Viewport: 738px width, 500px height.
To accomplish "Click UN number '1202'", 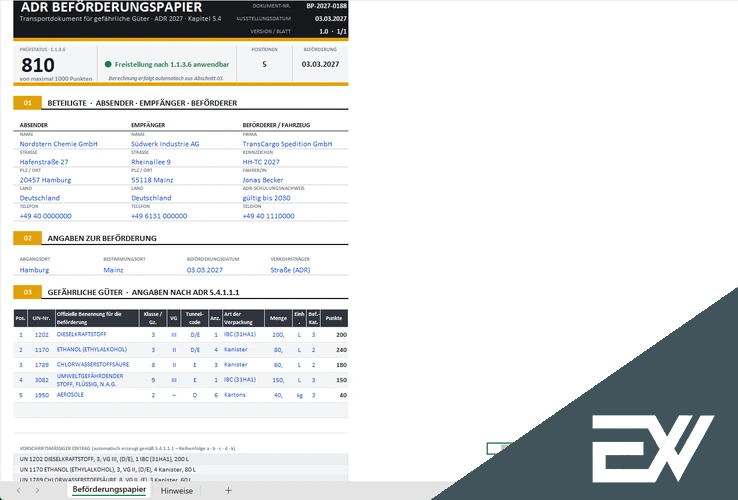I will point(41,335).
